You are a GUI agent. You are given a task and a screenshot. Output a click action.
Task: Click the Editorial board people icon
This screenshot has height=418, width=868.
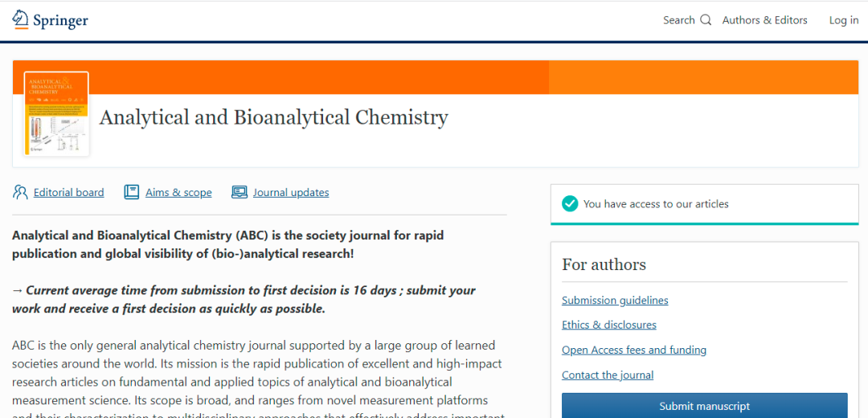click(x=21, y=192)
